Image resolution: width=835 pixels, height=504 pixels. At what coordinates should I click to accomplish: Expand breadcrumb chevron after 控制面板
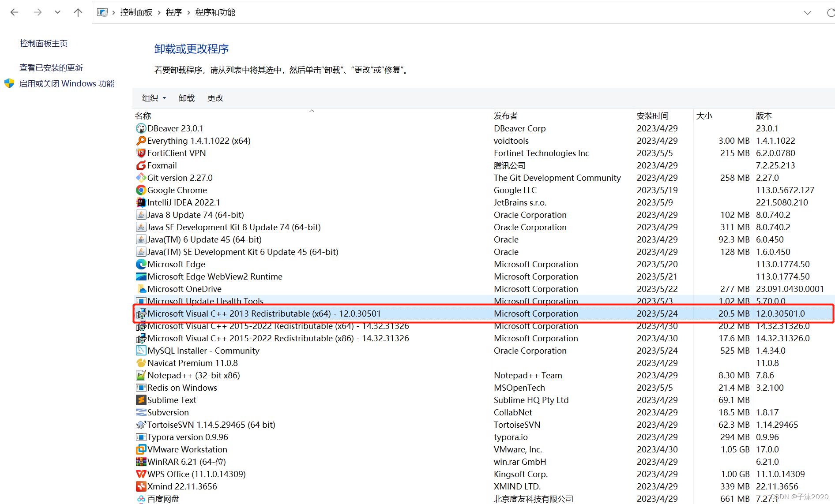159,12
